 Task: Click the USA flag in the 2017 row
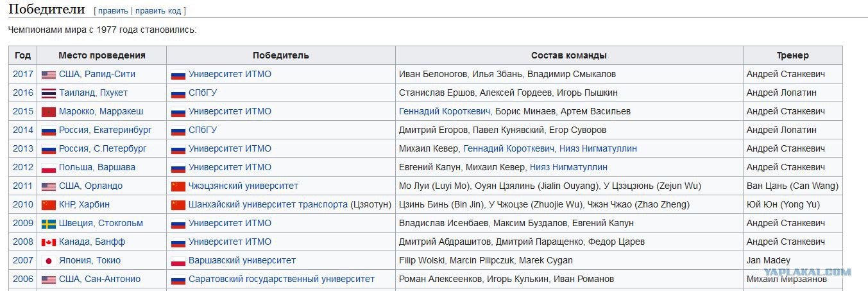49,75
